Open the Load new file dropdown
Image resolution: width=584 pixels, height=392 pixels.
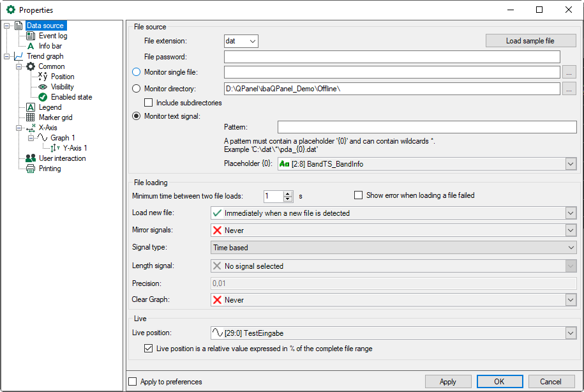point(569,213)
